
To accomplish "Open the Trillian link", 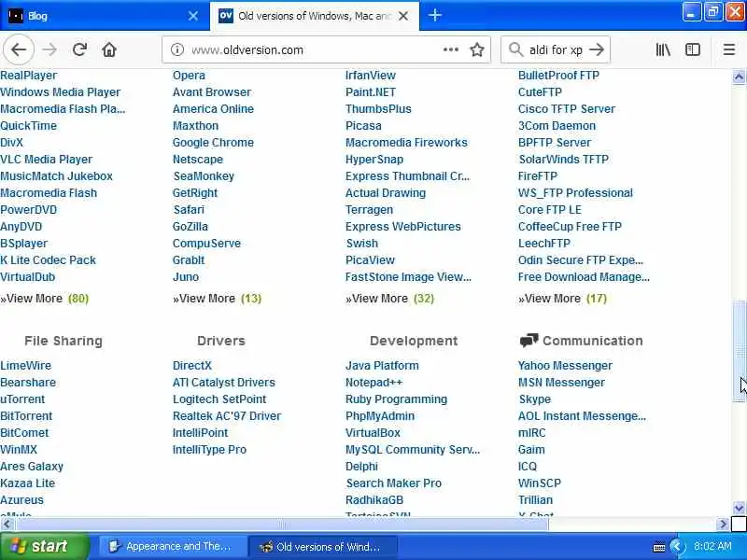I will (535, 500).
